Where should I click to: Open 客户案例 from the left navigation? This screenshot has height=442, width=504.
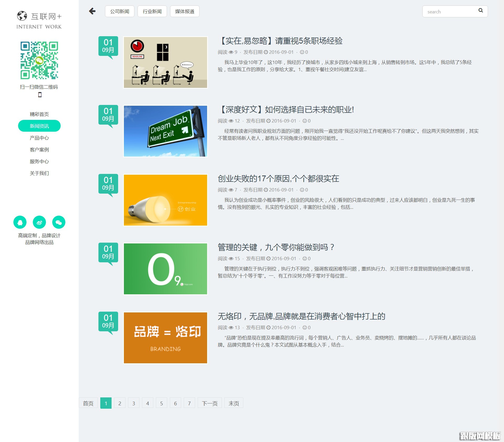click(x=39, y=150)
